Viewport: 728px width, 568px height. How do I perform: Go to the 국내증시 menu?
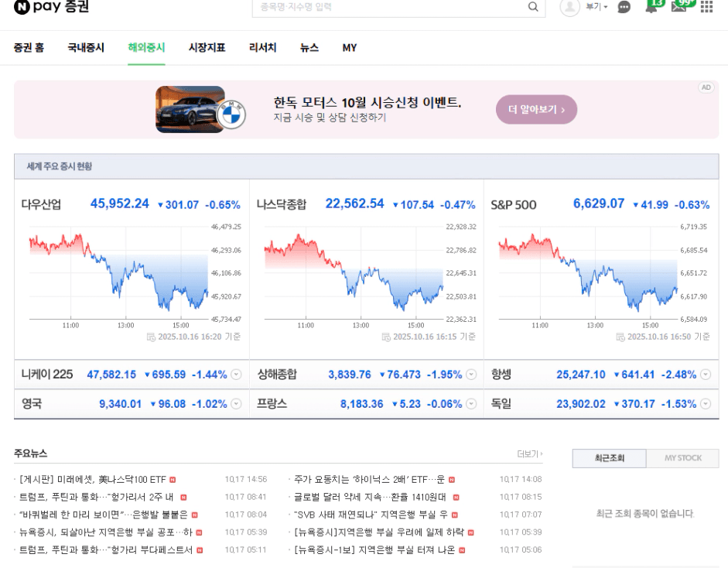click(x=86, y=48)
